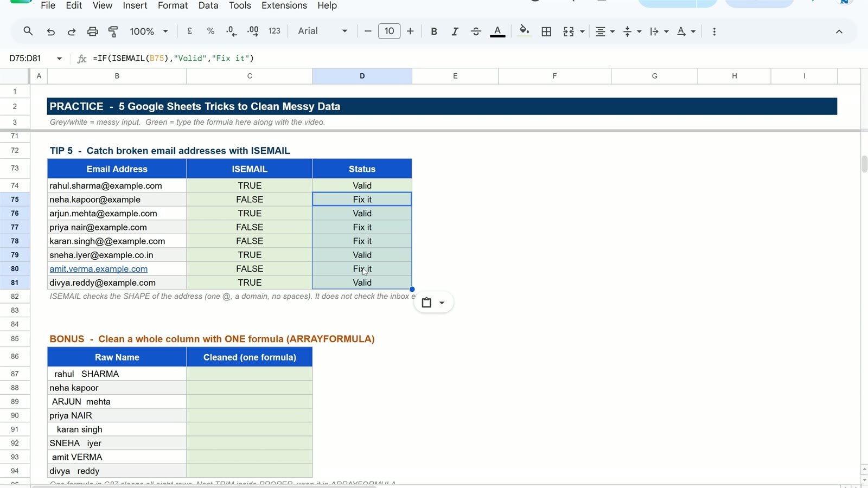Click the select-all corner box
Screen dimensions: 868x488
pyautogui.click(x=15, y=76)
